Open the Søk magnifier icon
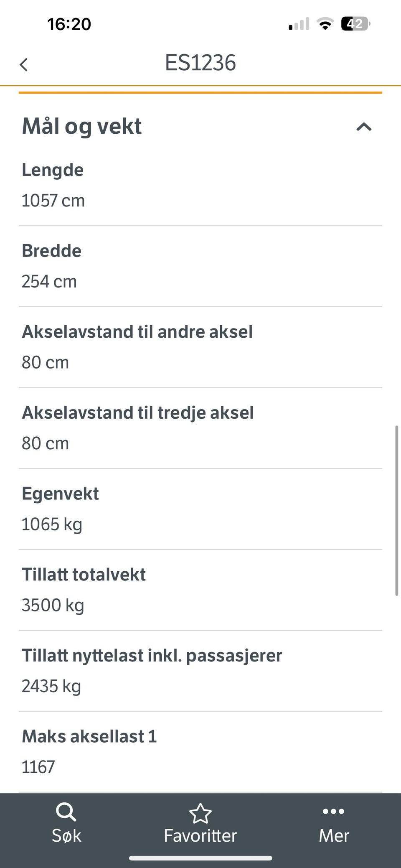401x868 pixels. [x=66, y=812]
